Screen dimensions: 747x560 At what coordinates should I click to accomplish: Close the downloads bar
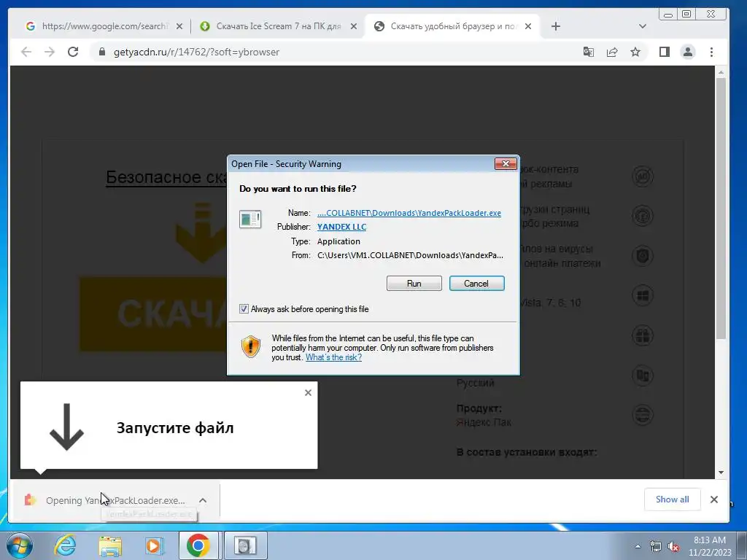713,499
